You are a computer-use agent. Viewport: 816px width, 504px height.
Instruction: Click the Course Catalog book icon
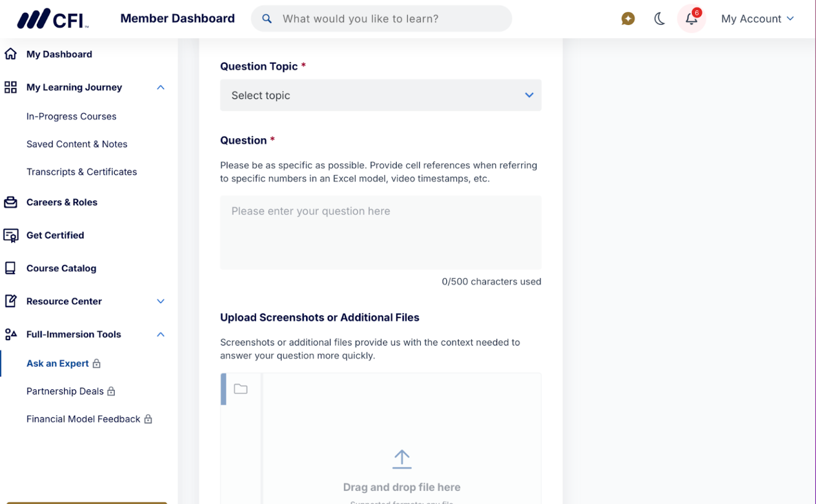tap(11, 268)
